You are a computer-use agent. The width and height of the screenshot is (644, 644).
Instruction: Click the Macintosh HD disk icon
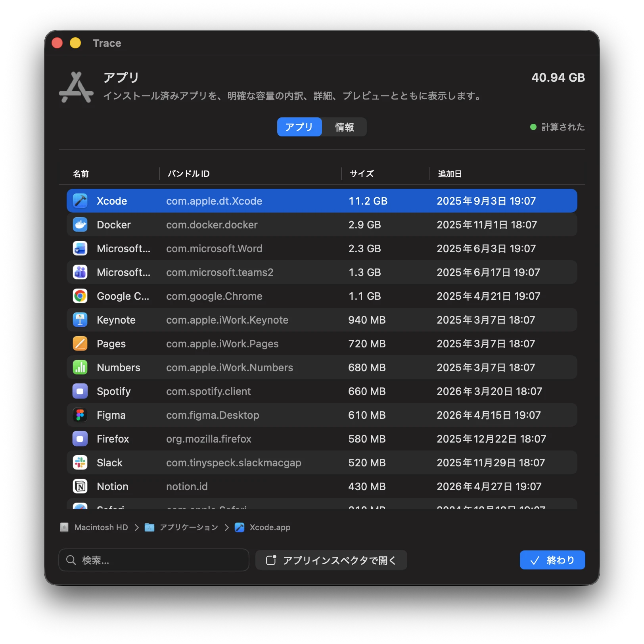coord(64,527)
